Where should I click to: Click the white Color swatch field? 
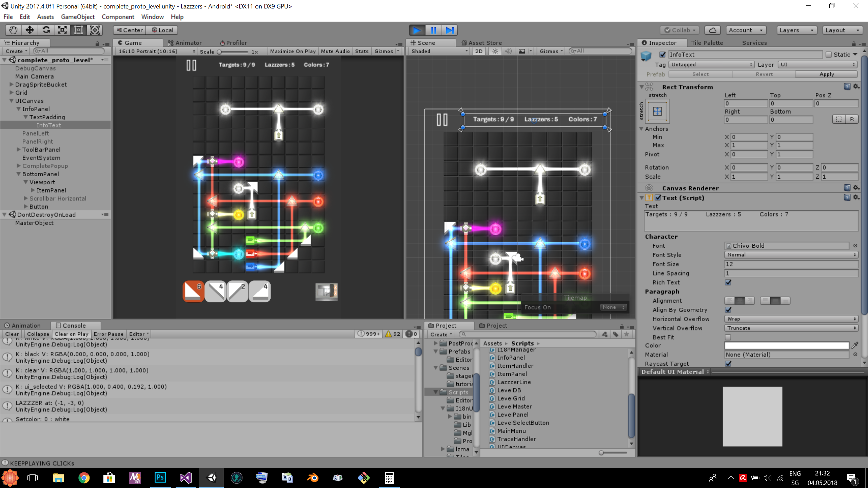[787, 345]
